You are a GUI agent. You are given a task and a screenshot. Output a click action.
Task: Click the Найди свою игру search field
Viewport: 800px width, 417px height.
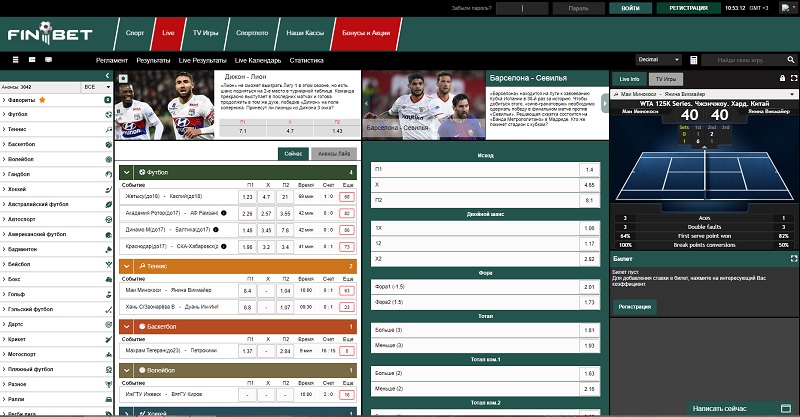(744, 60)
